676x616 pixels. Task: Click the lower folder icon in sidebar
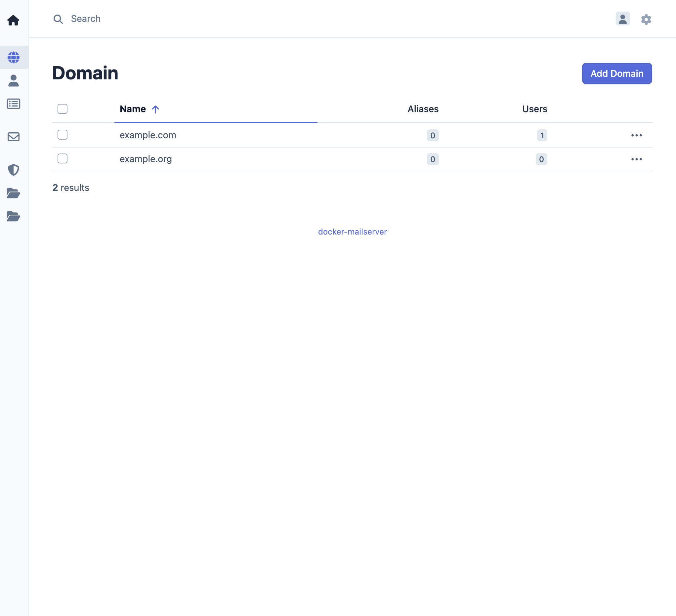pos(14,217)
